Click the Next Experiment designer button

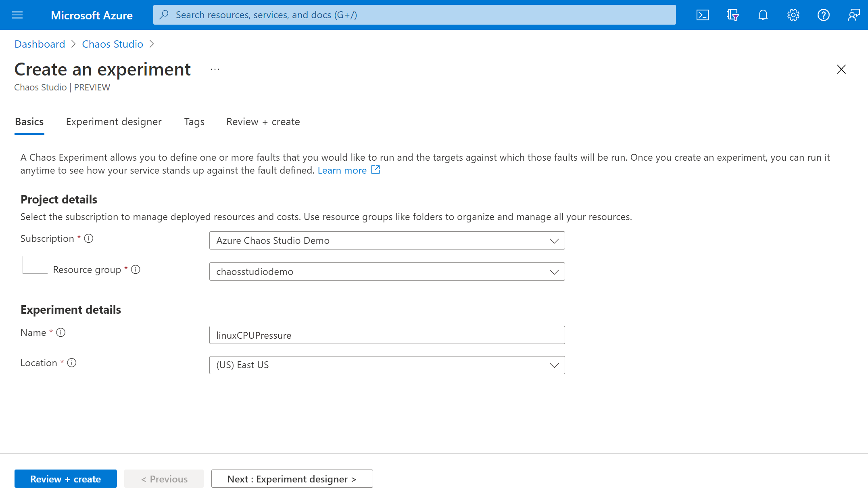[x=292, y=478]
